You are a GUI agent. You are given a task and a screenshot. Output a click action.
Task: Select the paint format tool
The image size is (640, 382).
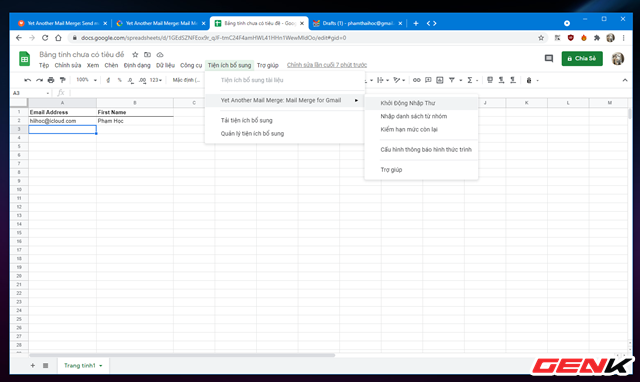coord(62,80)
